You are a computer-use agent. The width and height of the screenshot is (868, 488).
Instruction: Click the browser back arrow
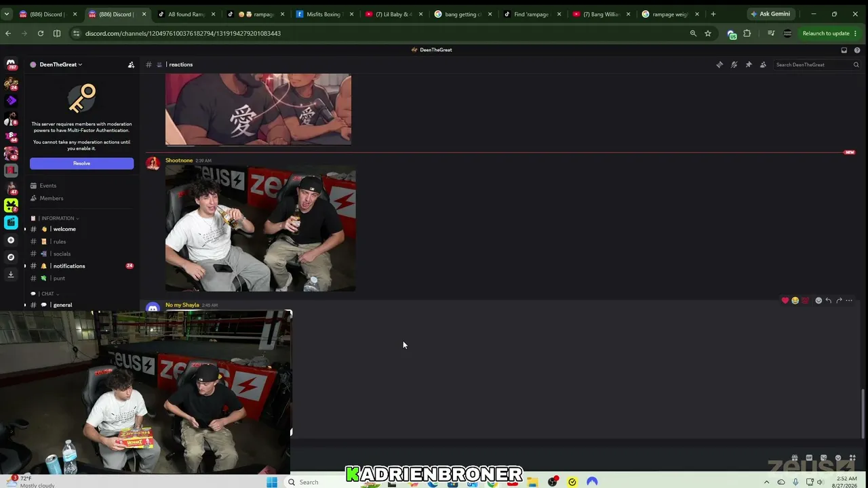[x=8, y=33]
